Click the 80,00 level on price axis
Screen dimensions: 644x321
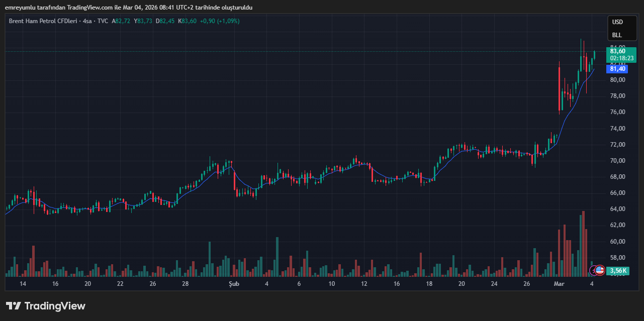pos(617,80)
